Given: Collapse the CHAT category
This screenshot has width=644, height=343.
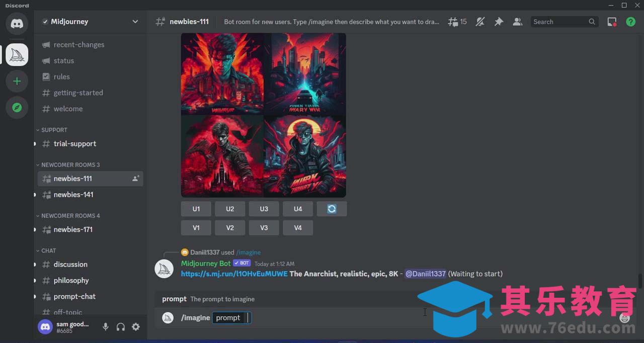Looking at the screenshot, I should [48, 250].
